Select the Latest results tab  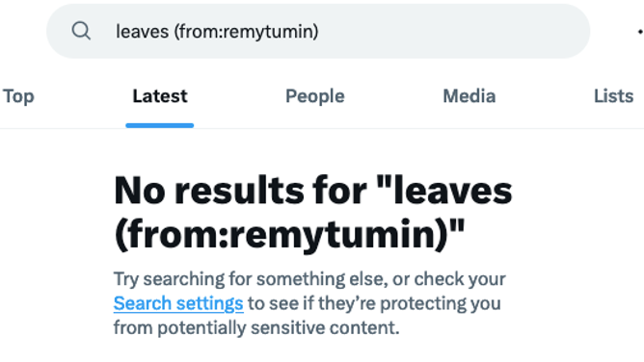(160, 96)
